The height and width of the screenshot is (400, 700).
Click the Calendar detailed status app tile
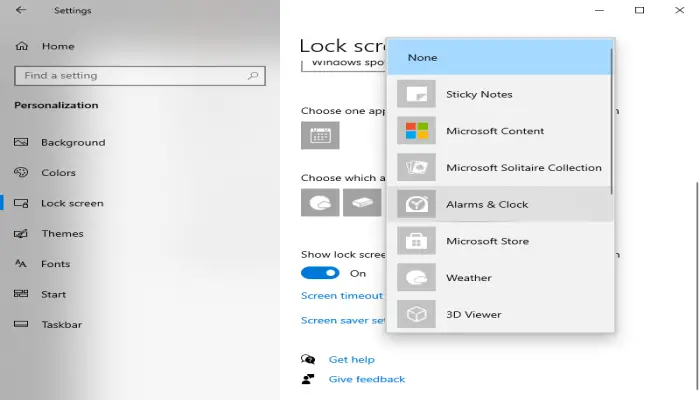320,135
